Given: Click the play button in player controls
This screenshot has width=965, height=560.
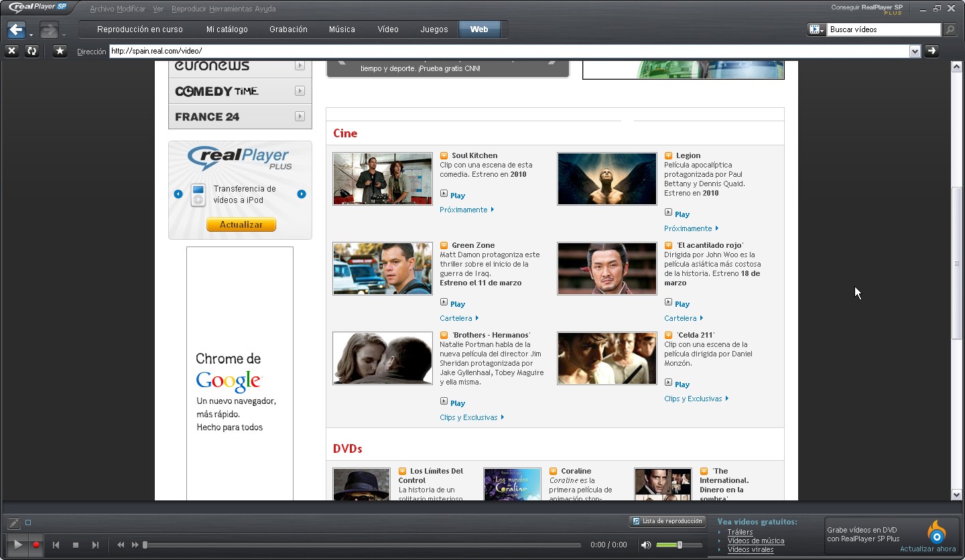Looking at the screenshot, I should pos(18,545).
